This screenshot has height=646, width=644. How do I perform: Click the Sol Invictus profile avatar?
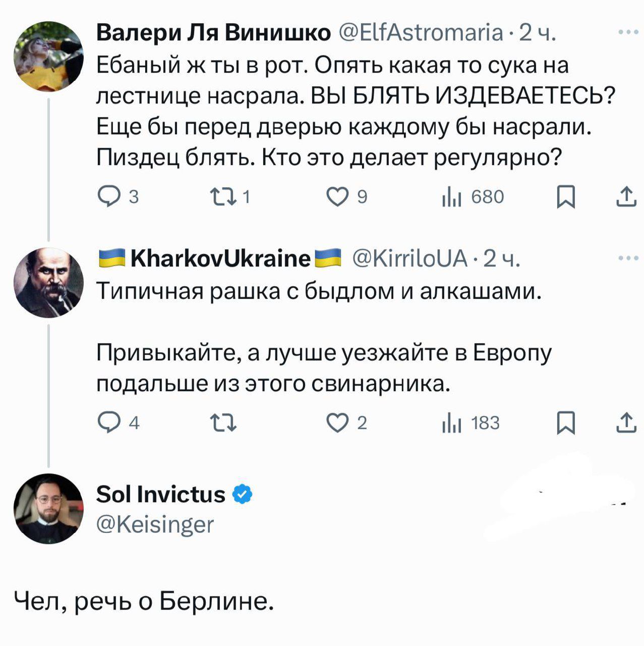tap(48, 508)
